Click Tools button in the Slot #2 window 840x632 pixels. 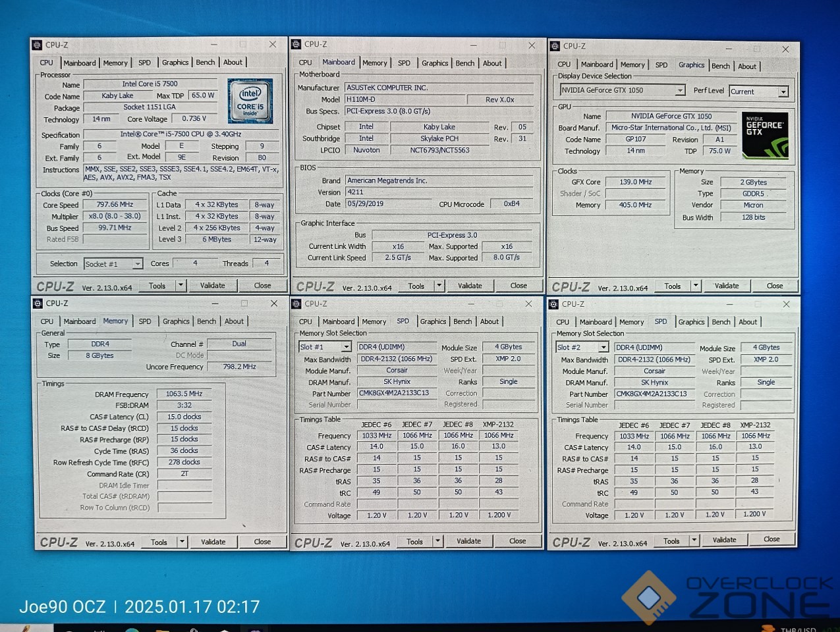[671, 541]
